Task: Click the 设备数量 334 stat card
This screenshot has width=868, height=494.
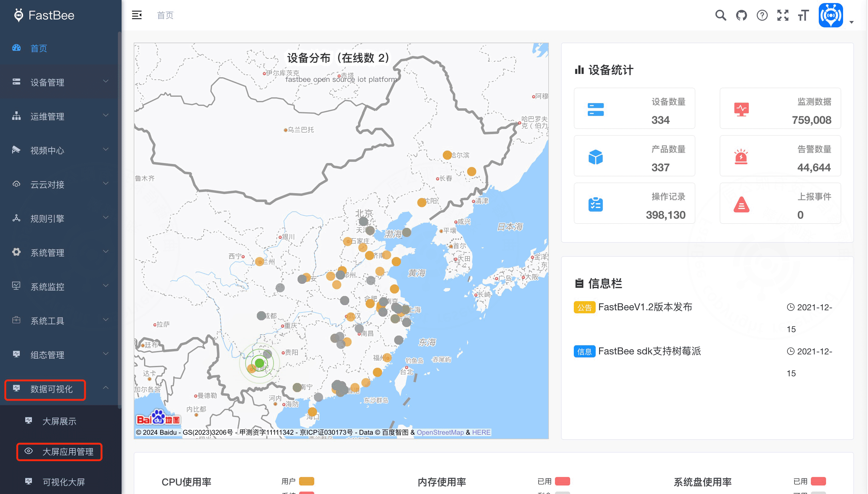Action: point(634,108)
